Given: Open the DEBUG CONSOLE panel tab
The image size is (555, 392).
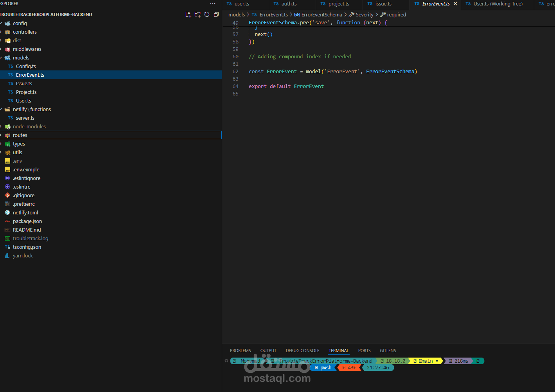Looking at the screenshot, I should tap(302, 351).
